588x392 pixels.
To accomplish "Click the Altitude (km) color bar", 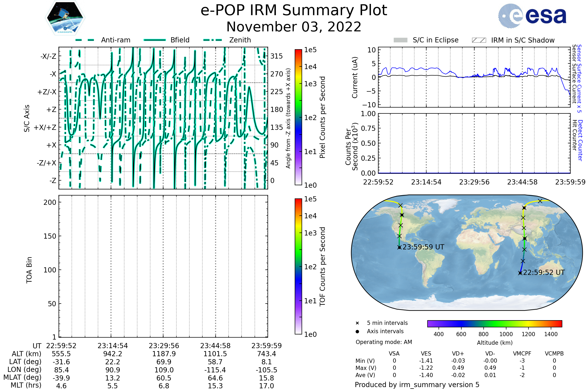I will coord(494,323).
